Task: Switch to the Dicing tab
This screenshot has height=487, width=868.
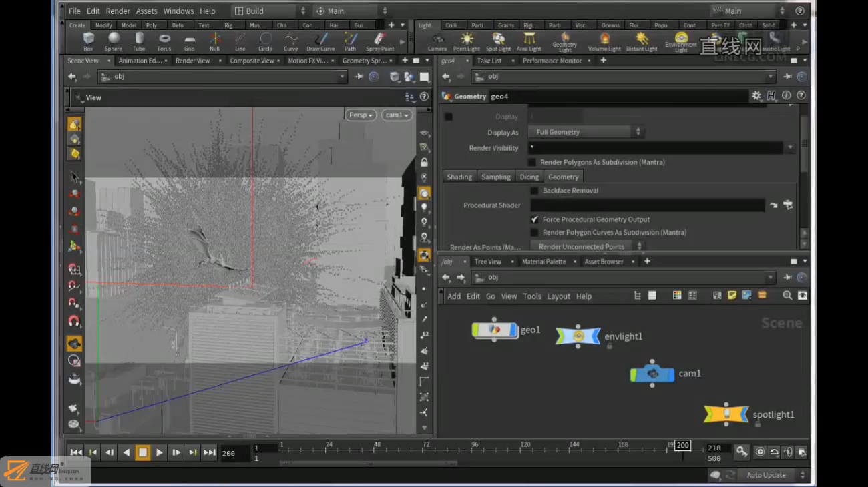Action: [x=529, y=177]
